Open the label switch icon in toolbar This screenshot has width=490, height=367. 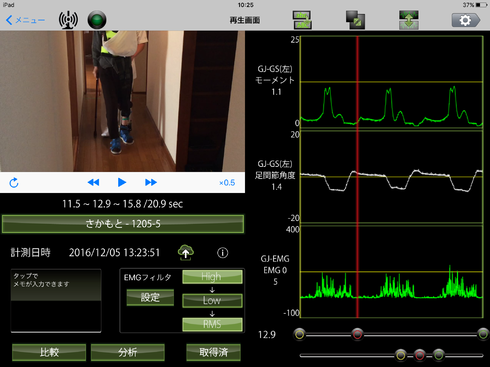(x=302, y=20)
